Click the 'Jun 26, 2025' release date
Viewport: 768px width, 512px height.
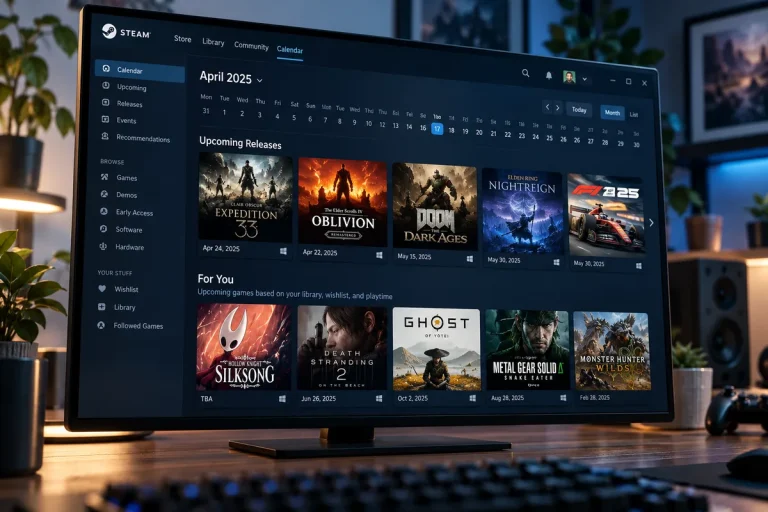click(318, 399)
